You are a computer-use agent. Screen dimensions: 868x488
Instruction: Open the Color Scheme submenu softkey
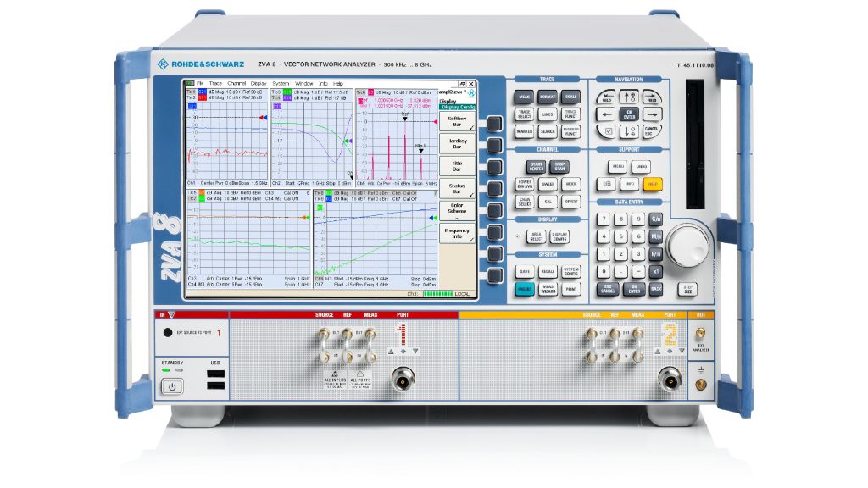click(x=457, y=211)
